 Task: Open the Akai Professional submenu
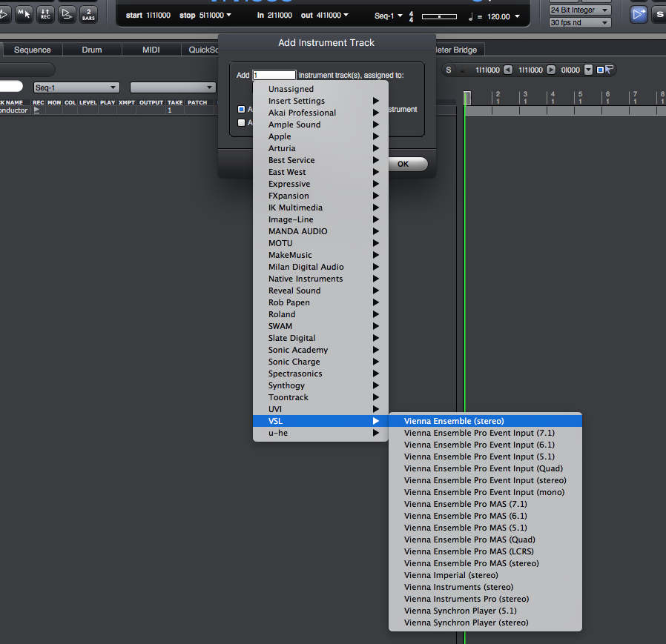pyautogui.click(x=320, y=113)
